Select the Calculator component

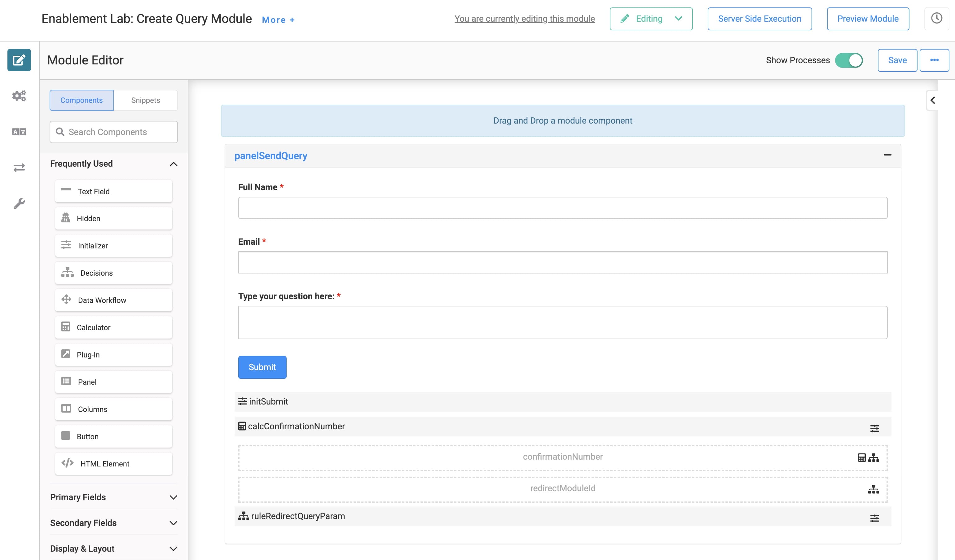114,327
